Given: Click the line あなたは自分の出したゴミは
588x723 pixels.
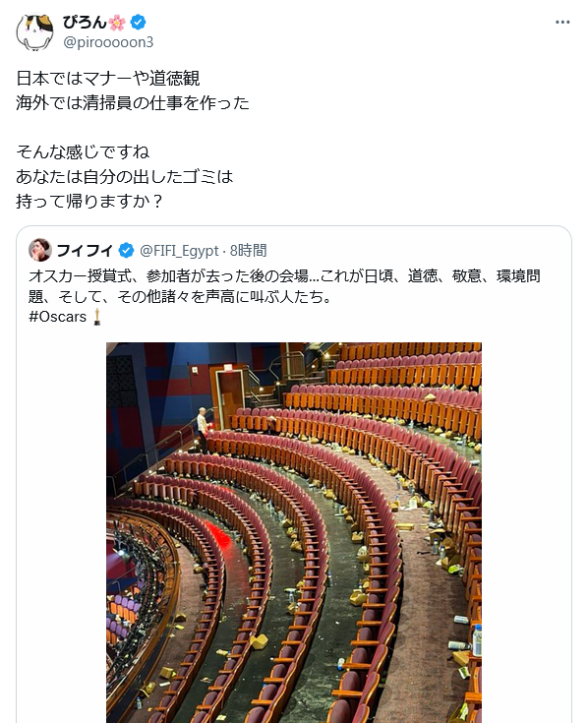Looking at the screenshot, I should [x=125, y=177].
